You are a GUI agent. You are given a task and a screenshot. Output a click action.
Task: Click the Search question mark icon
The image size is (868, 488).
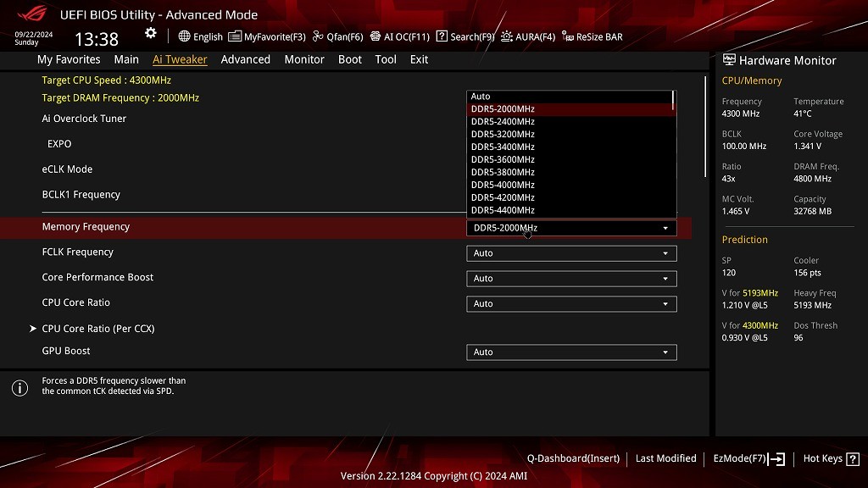coord(442,36)
